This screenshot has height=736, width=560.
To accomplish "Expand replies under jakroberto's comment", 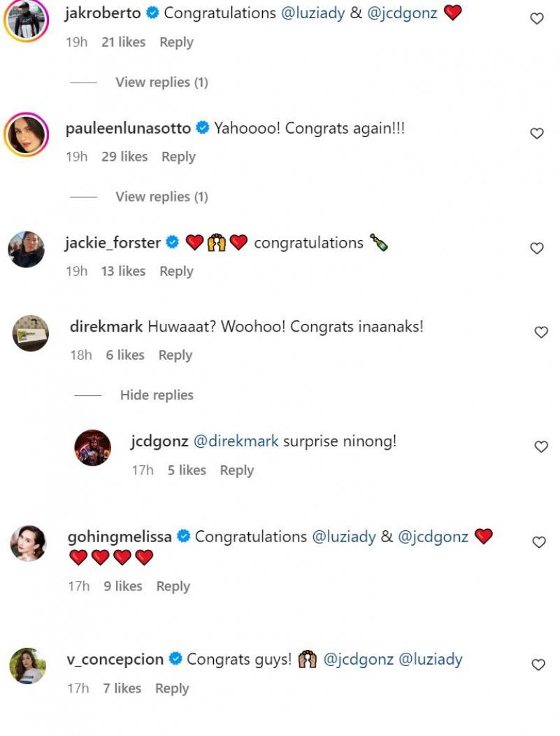I will [161, 83].
